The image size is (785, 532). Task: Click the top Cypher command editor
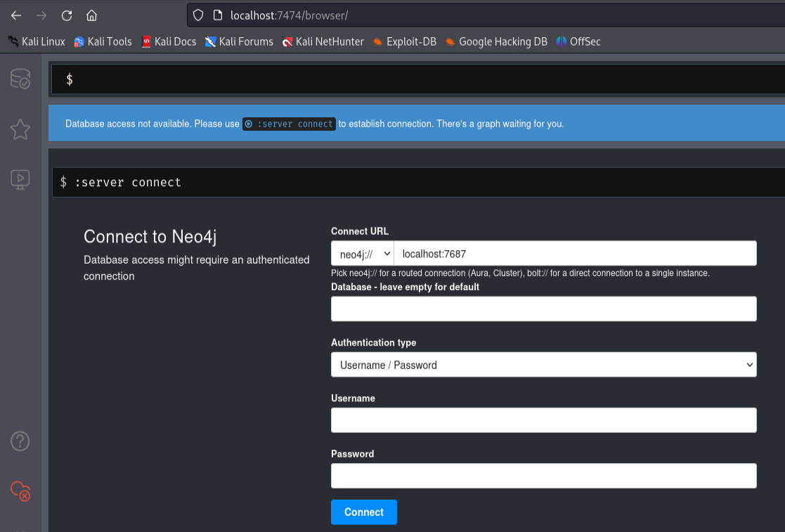418,79
